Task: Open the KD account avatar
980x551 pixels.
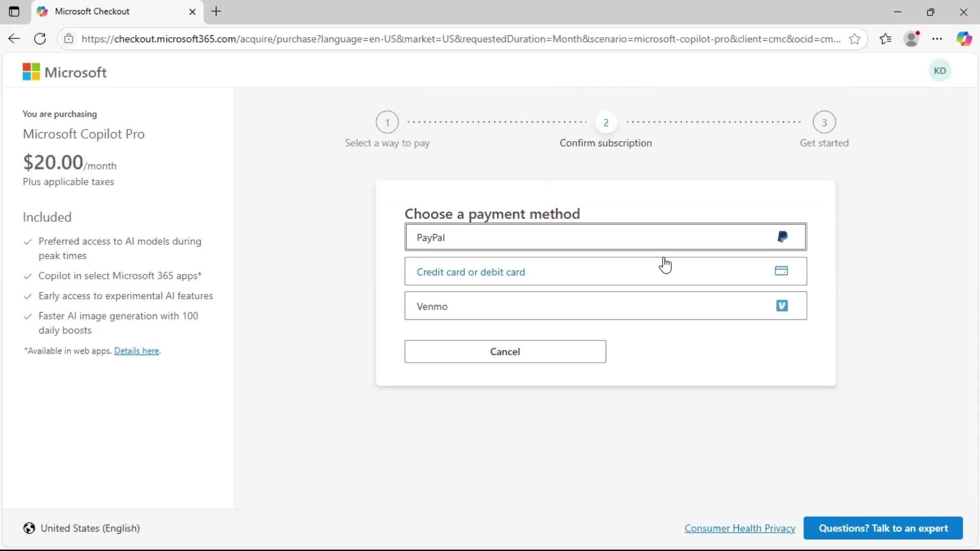Action: [x=940, y=71]
